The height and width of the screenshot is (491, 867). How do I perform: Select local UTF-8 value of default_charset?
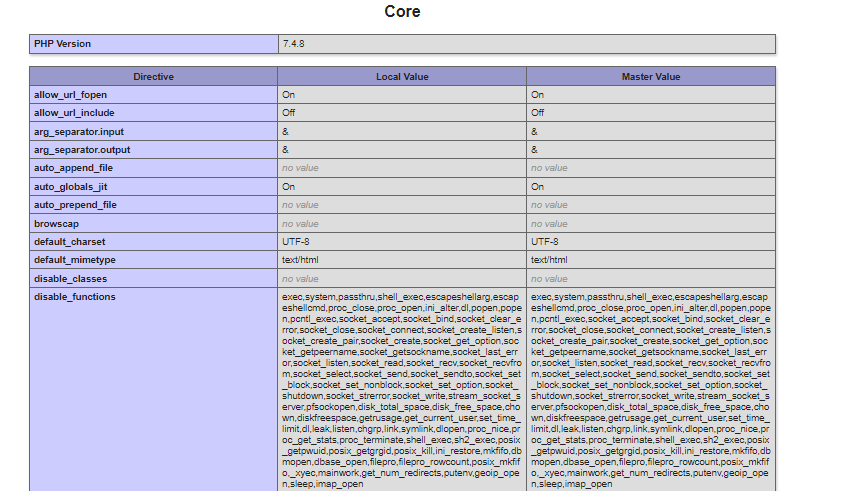pos(295,242)
